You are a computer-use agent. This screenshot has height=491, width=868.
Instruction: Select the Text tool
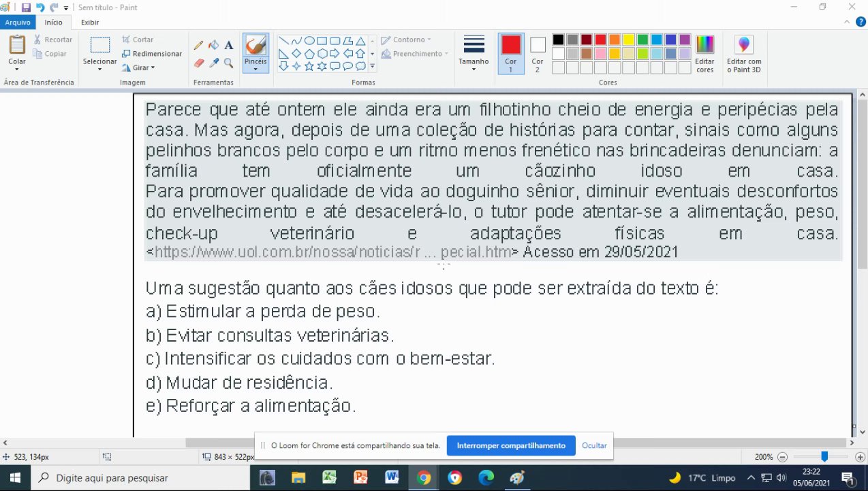(x=229, y=46)
